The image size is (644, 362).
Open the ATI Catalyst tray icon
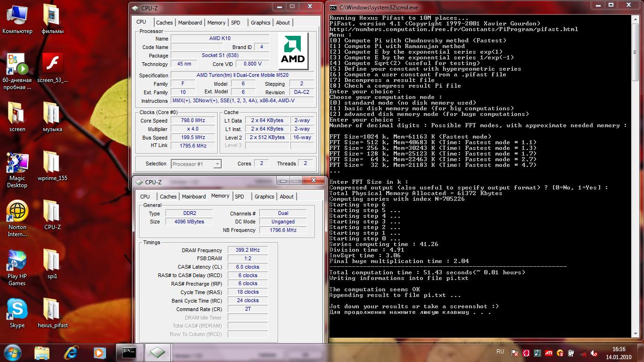click(x=549, y=353)
